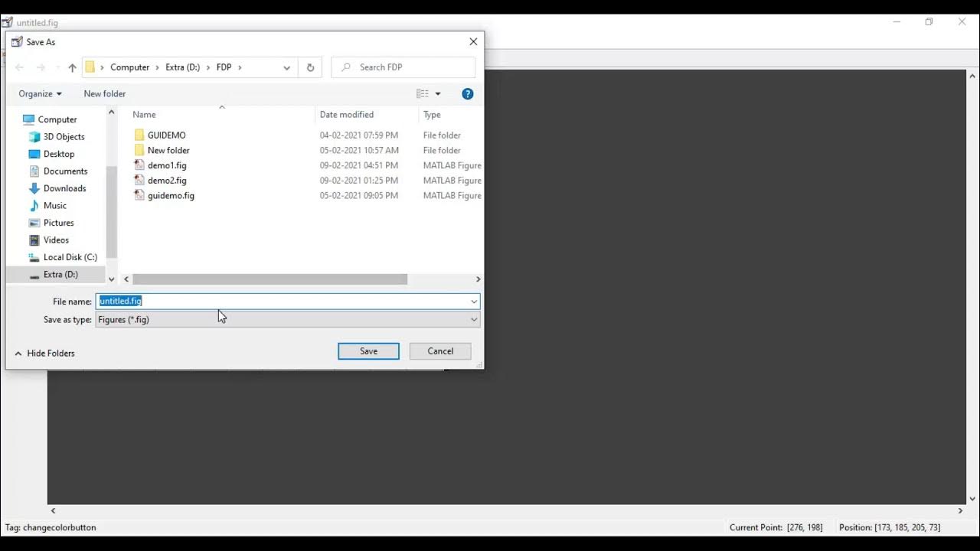Screen dimensions: 980x551
Task: Open the Save as type dropdown
Action: pos(288,319)
